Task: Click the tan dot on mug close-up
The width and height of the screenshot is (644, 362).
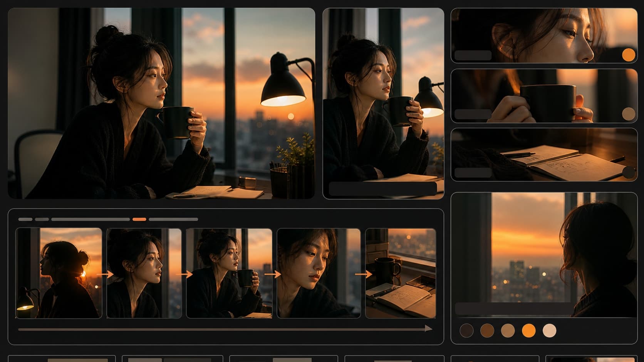Action: 628,114
